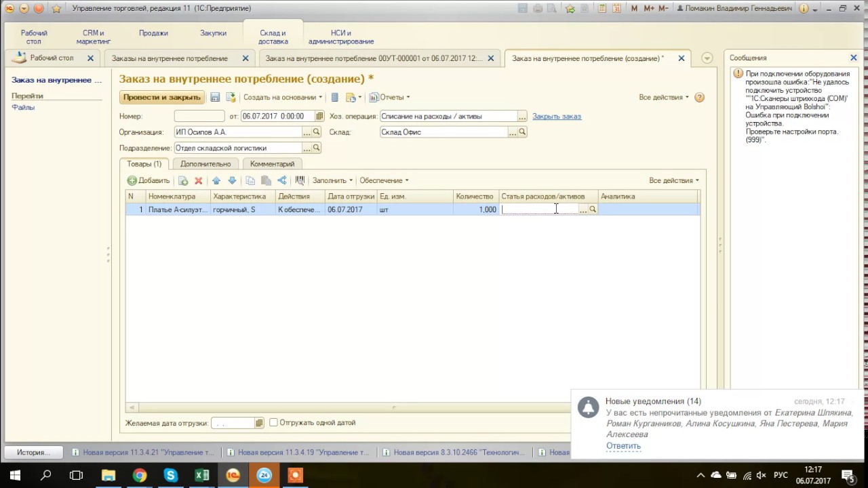Screen dimensions: 868x488
Task: Expand Создать на основании dropdown
Action: 283,97
